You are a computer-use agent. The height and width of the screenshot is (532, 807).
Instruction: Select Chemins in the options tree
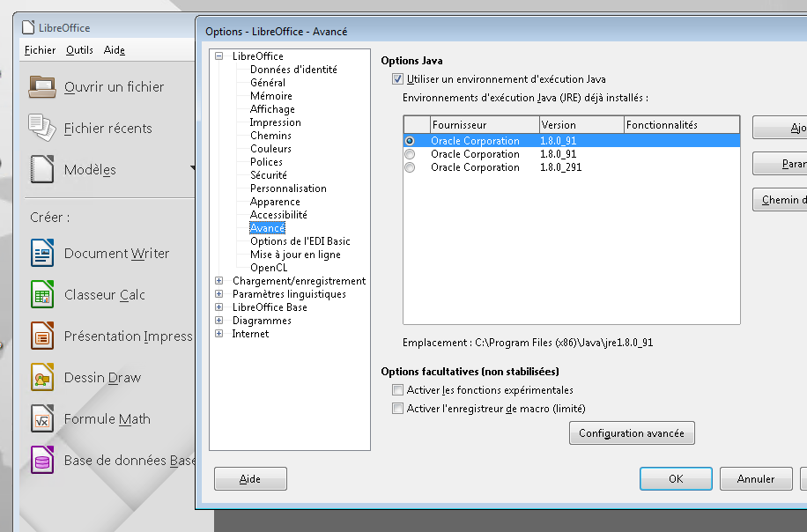pyautogui.click(x=270, y=136)
